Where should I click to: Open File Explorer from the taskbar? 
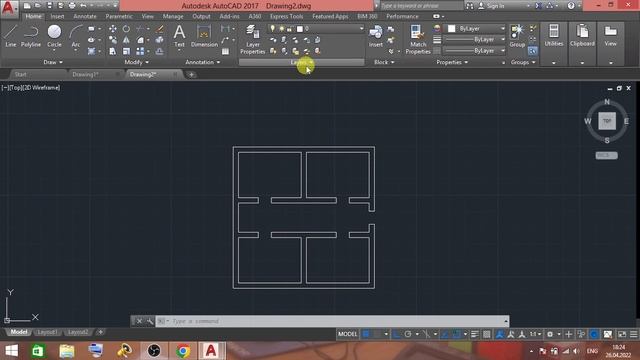[x=67, y=351]
